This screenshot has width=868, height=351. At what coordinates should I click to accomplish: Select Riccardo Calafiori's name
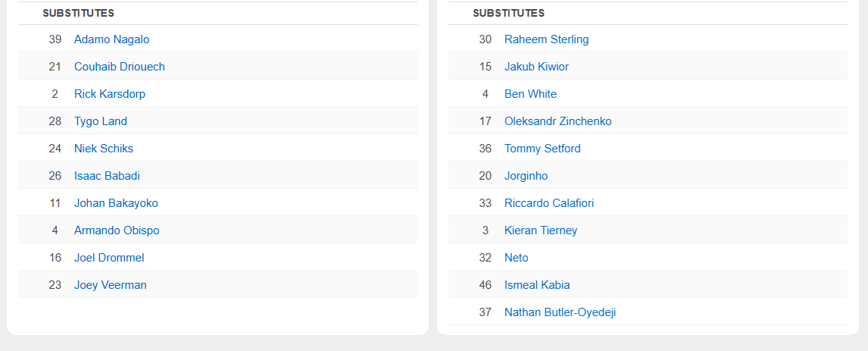point(548,203)
